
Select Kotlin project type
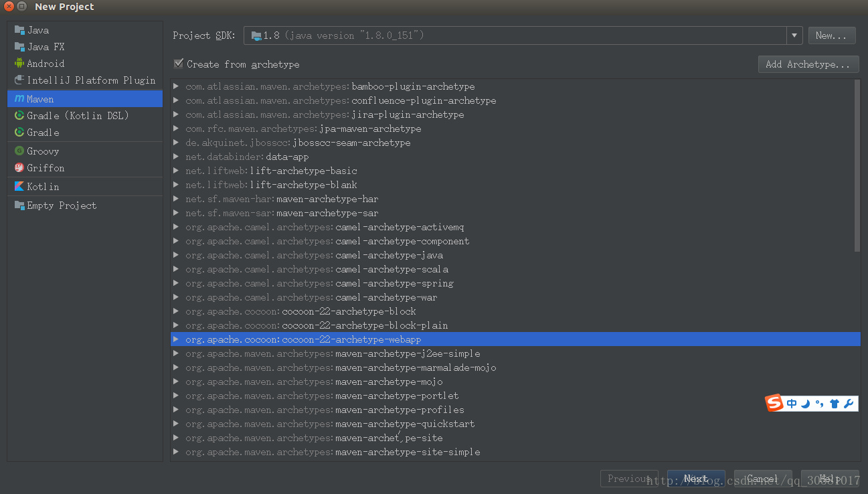(85, 187)
